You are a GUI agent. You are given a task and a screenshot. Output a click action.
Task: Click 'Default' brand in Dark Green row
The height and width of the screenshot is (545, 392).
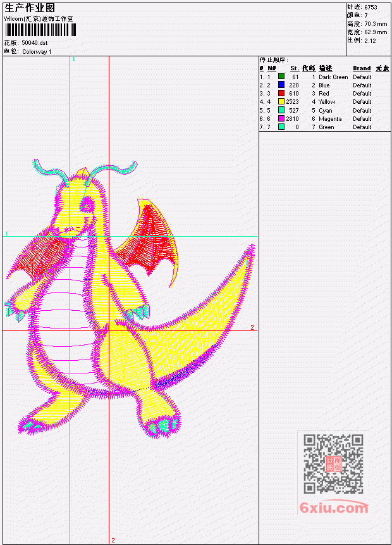[x=362, y=77]
